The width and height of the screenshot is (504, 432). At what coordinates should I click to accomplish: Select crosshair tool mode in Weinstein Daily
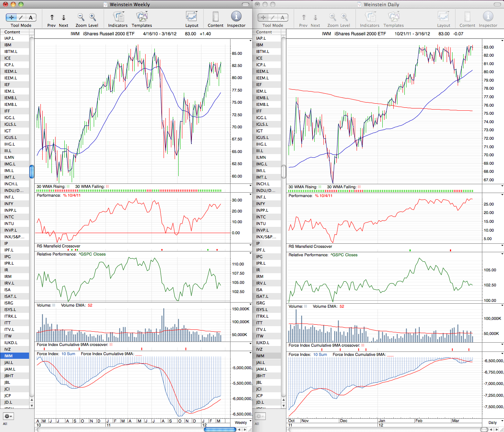[x=263, y=17]
